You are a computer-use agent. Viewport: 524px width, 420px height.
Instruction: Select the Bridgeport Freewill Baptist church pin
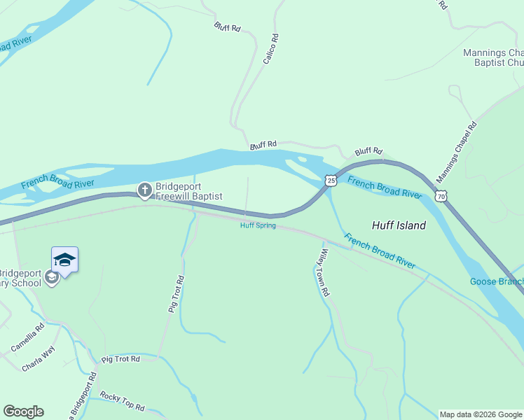[145, 191]
